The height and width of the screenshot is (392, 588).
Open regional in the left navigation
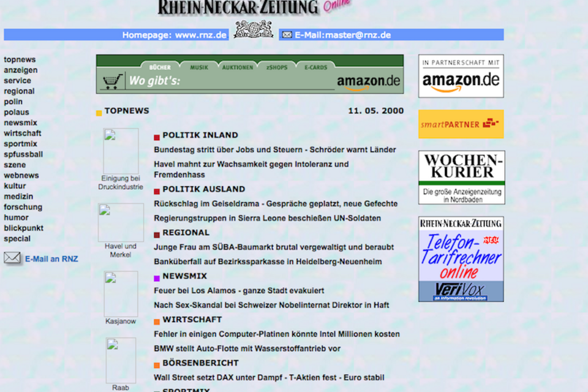19,91
